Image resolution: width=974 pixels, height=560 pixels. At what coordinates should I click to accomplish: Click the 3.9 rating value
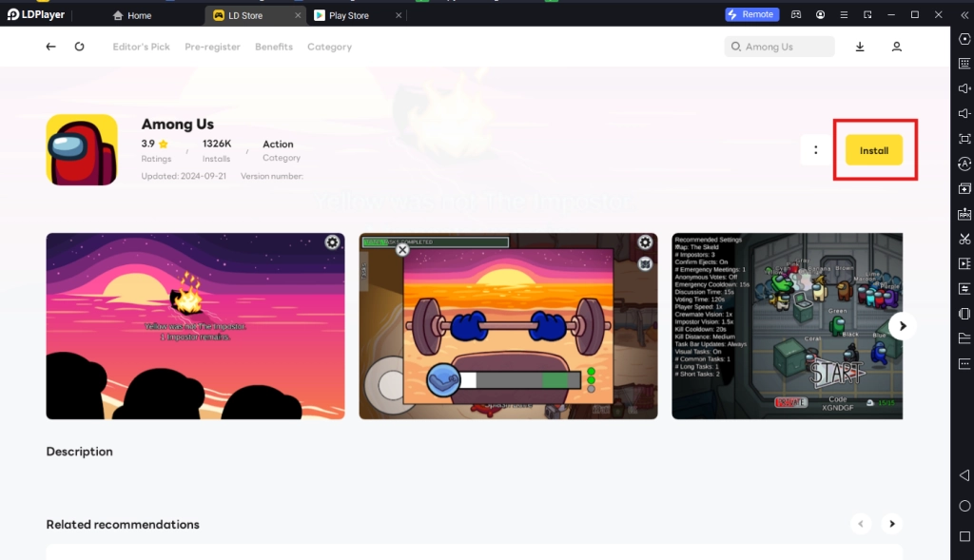[x=147, y=144]
